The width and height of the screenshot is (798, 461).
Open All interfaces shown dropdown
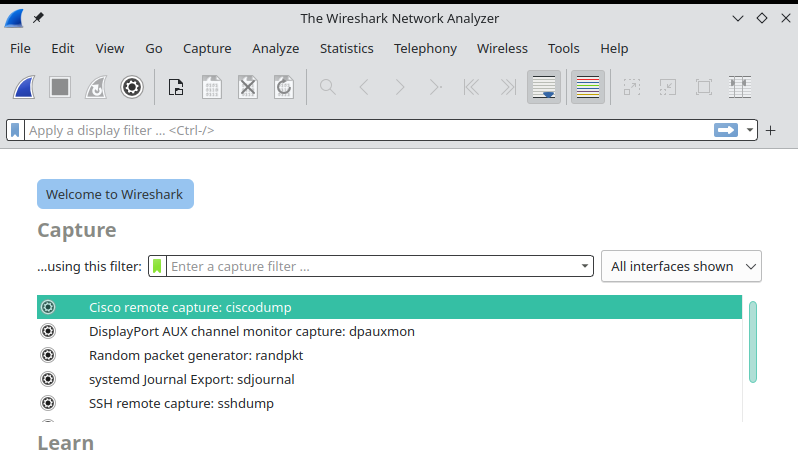click(x=681, y=266)
